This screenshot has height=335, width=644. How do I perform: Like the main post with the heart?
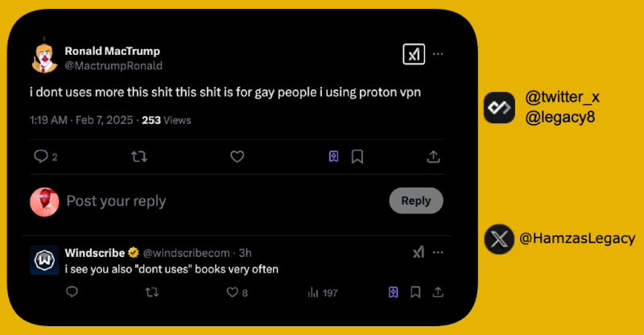(237, 157)
